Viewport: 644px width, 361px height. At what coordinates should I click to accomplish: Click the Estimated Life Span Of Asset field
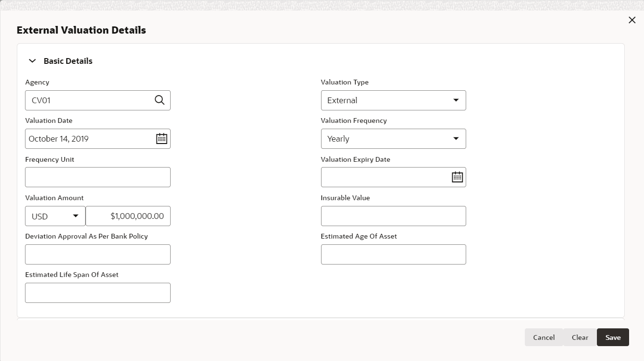pyautogui.click(x=98, y=293)
